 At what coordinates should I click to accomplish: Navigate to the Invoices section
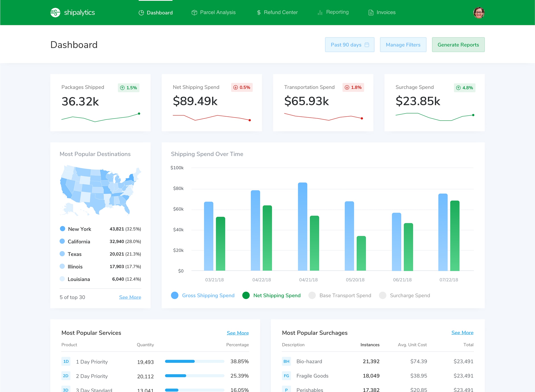385,12
